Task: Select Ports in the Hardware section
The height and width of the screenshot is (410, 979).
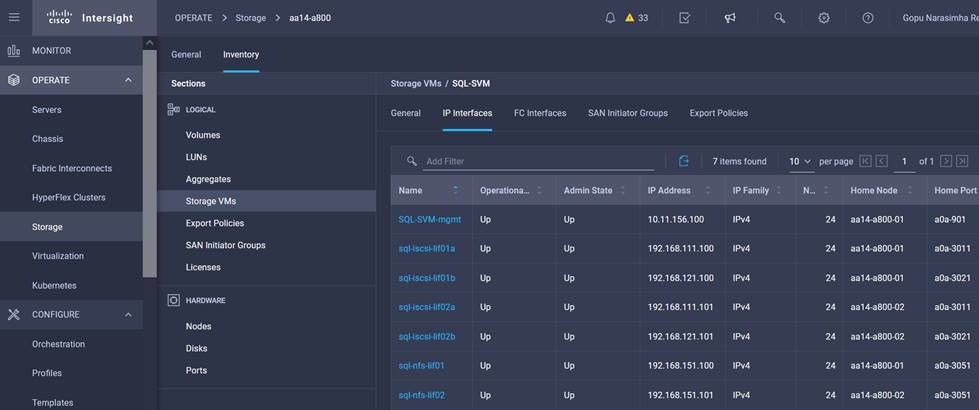Action: coord(197,370)
